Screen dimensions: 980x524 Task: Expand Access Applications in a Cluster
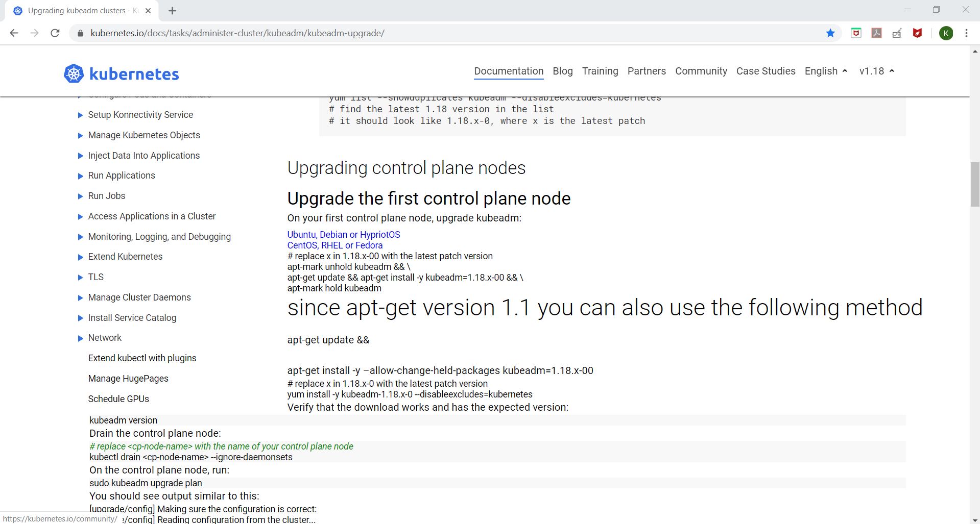(80, 217)
